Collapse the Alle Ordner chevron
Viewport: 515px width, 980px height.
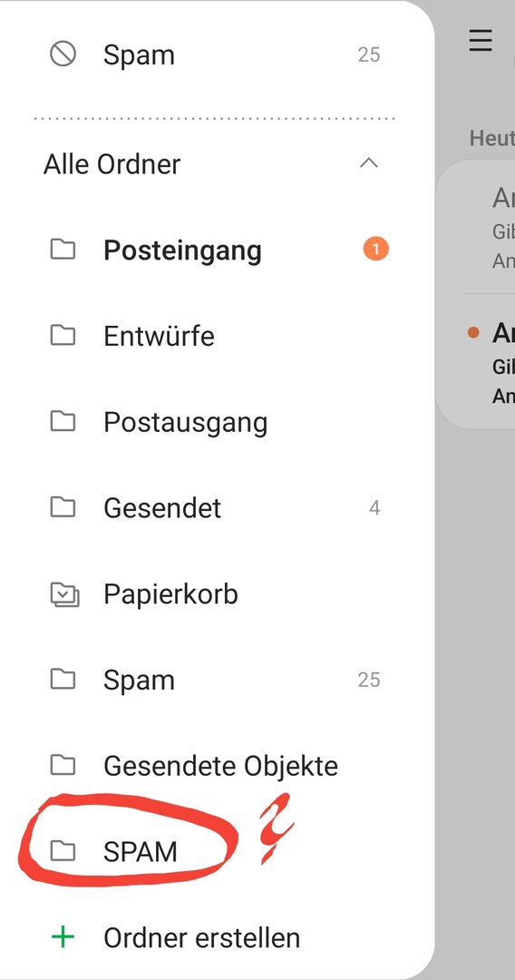coord(369,163)
